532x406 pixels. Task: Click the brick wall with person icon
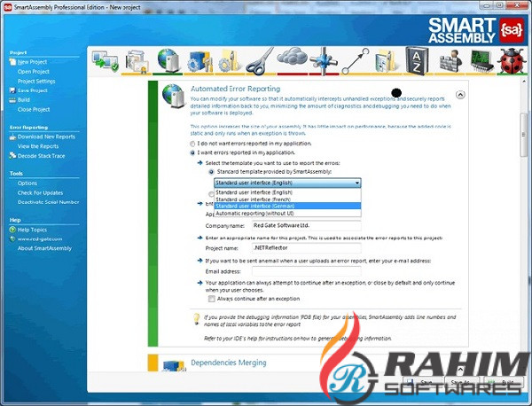450,61
